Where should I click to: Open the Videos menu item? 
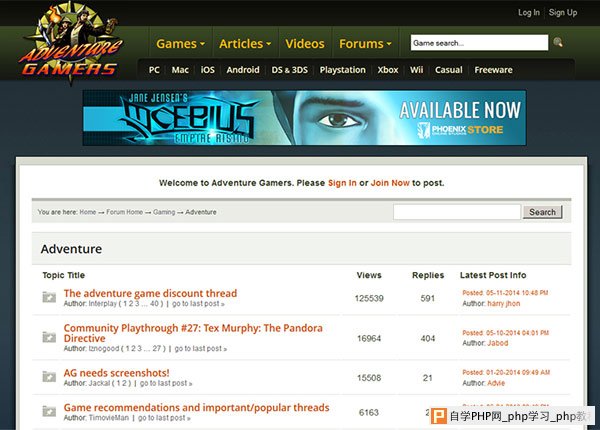click(305, 44)
